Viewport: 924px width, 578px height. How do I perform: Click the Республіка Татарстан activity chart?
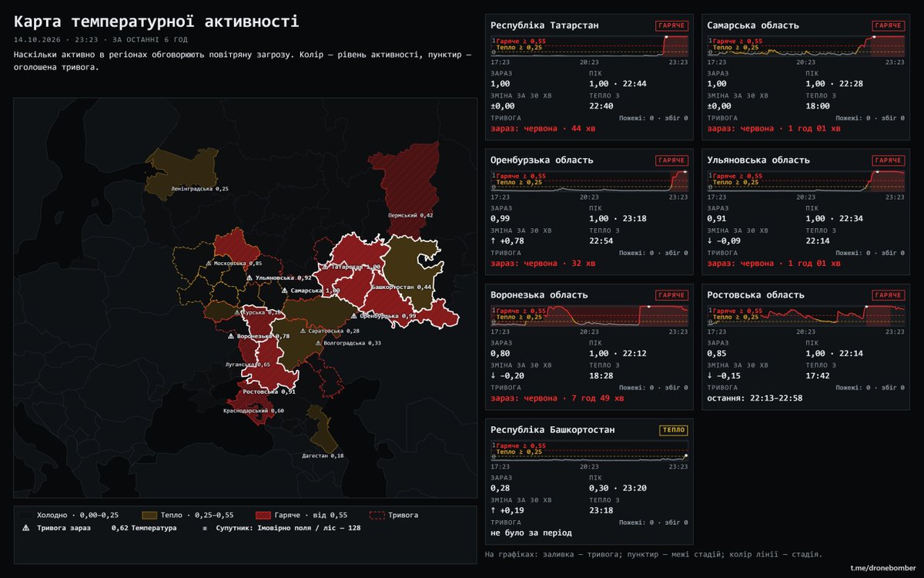point(589,45)
